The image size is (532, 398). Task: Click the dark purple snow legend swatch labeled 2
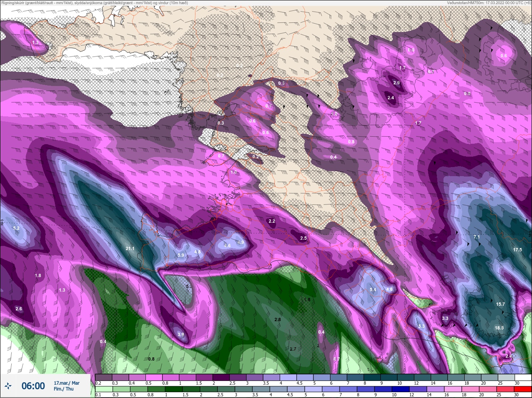[222, 378]
